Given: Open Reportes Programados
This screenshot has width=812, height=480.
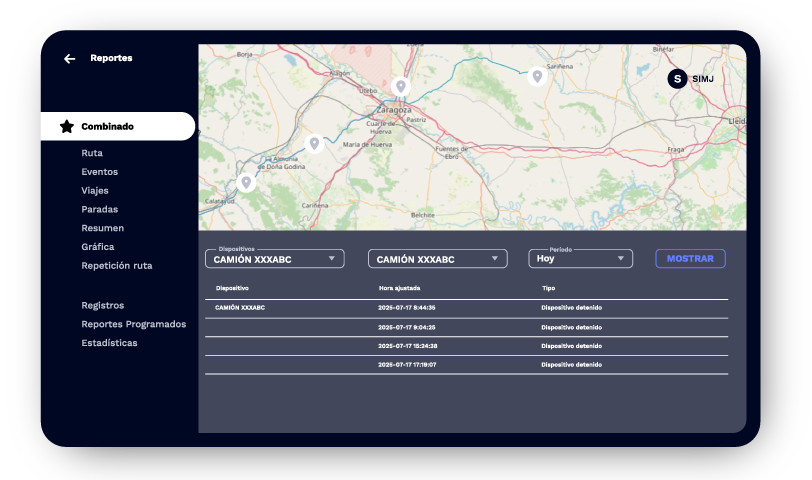Looking at the screenshot, I should coord(133,324).
